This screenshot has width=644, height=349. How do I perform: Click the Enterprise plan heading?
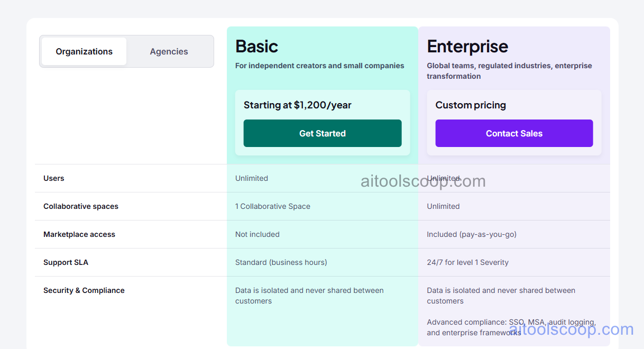[x=467, y=47]
